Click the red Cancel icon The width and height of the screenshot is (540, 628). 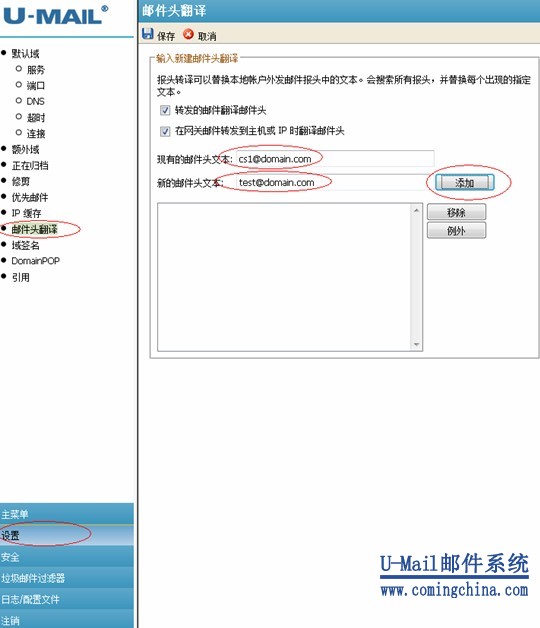tap(188, 34)
